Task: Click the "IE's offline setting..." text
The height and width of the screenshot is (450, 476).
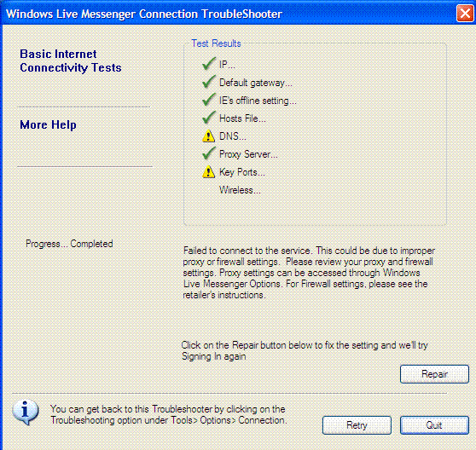Action: pos(258,101)
